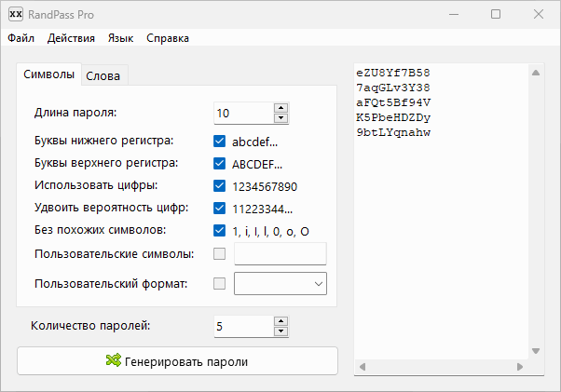
Task: Click the output scroll down arrow
Action: coord(536,351)
